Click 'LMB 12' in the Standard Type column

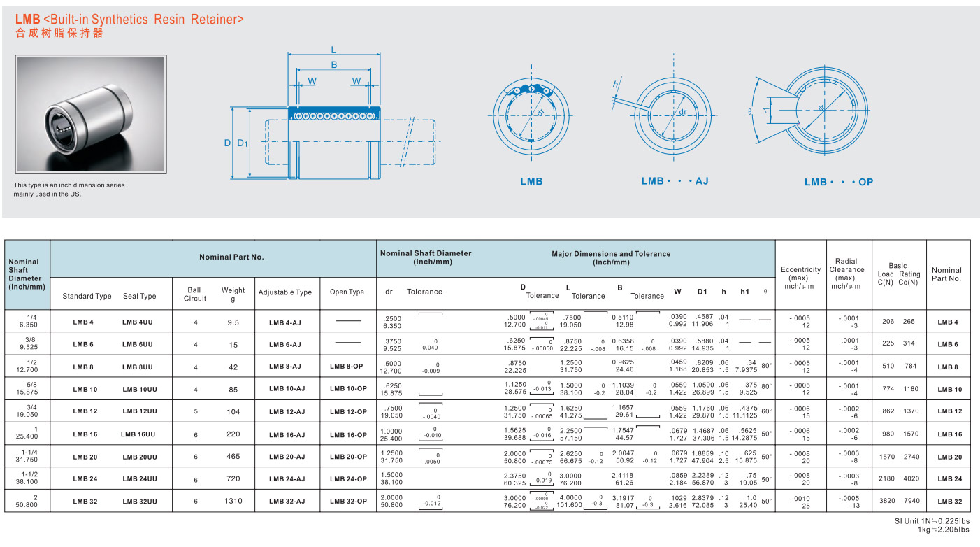pos(85,411)
